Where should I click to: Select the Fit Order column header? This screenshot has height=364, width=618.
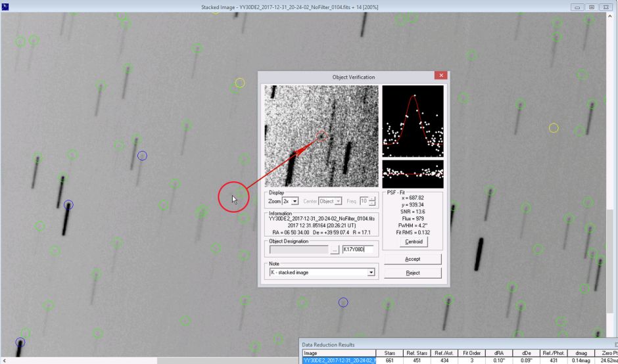pos(471,353)
